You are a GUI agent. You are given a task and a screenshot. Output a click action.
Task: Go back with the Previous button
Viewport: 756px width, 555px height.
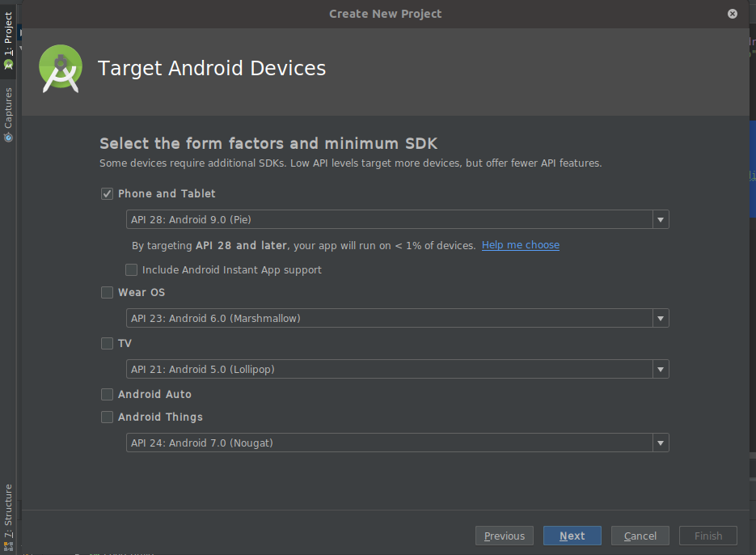(x=505, y=536)
